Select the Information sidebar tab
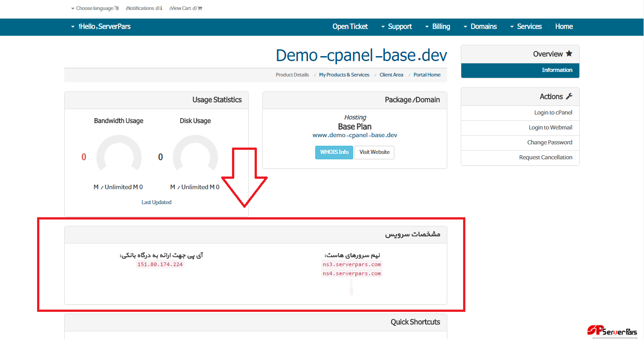 pos(520,70)
